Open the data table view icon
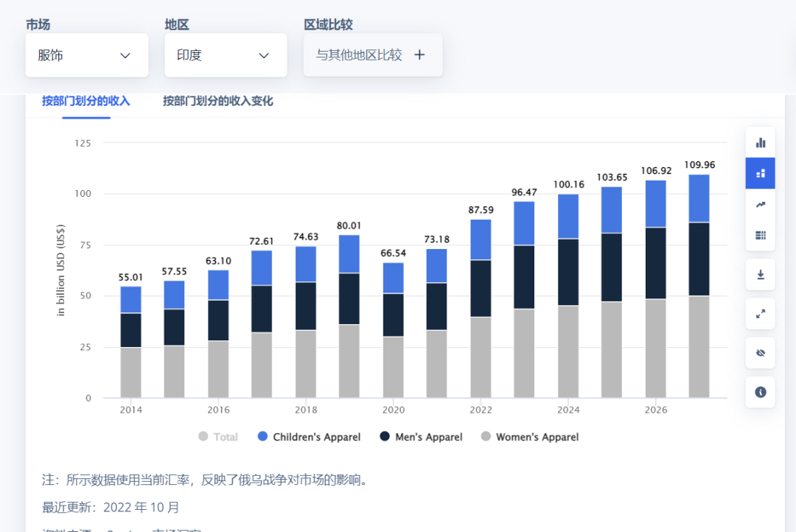The image size is (796, 532). pos(760,235)
